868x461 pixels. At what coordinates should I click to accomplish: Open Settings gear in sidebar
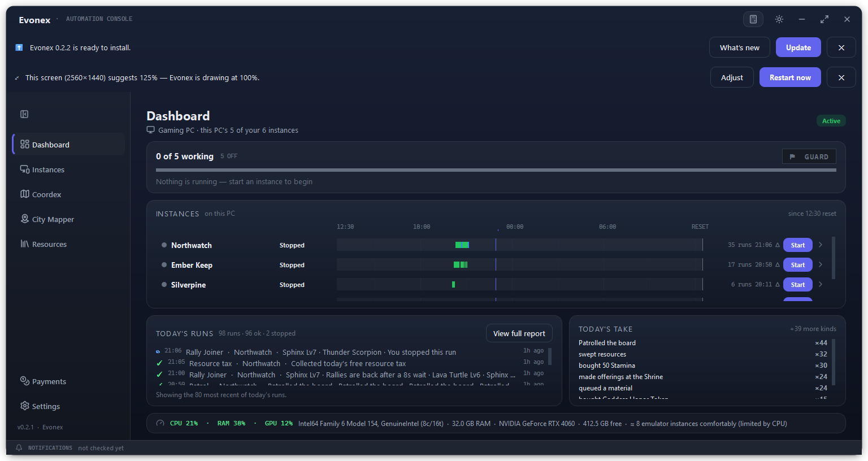(x=25, y=406)
